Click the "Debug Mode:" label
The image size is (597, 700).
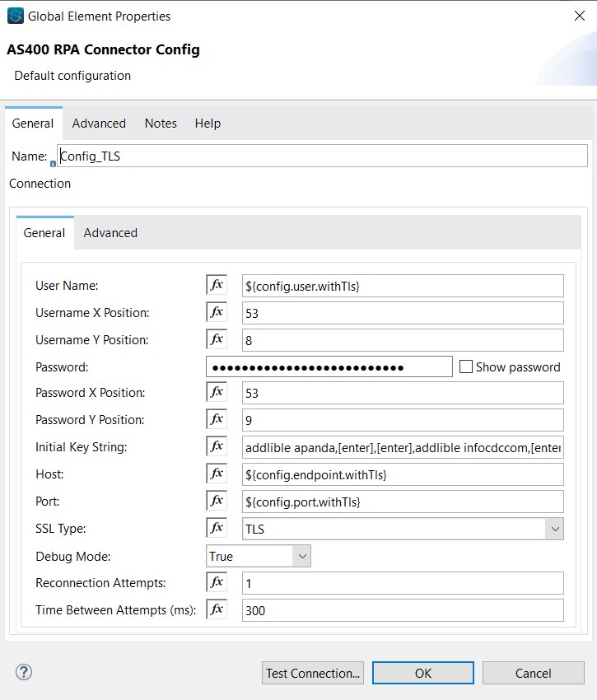pos(72,556)
